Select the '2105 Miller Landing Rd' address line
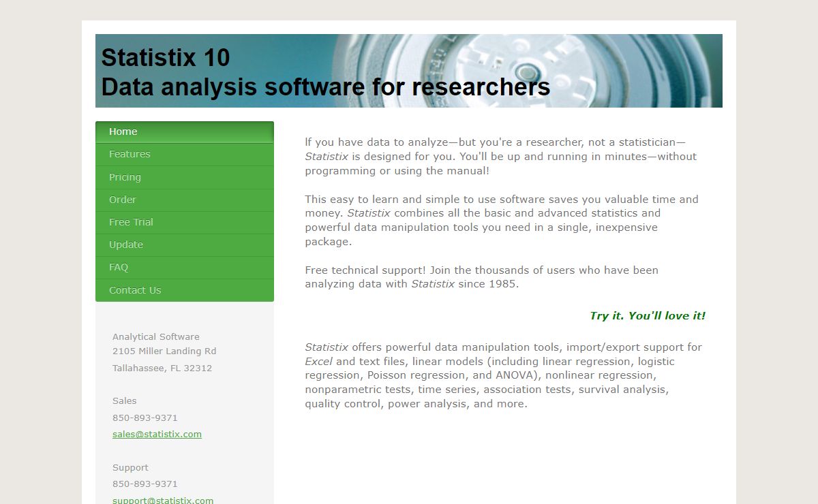The height and width of the screenshot is (504, 818). [x=164, y=351]
